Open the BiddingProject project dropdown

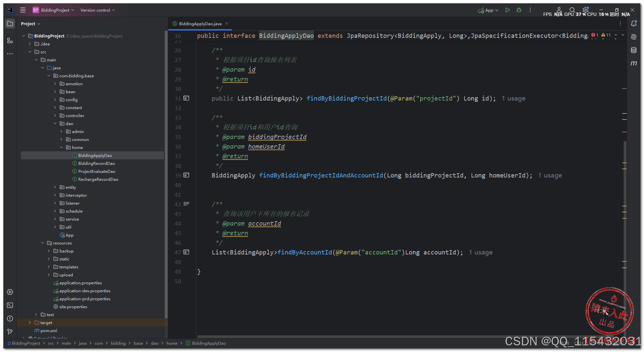(x=53, y=10)
